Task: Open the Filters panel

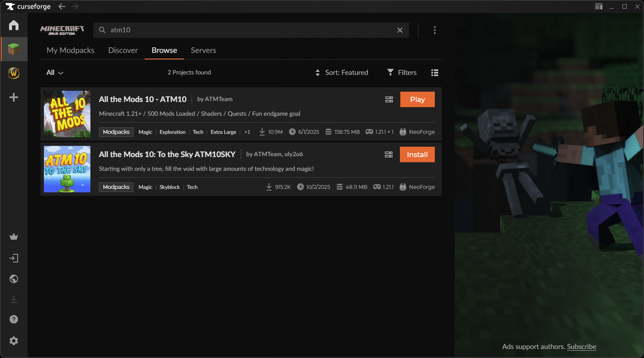Action: click(402, 73)
